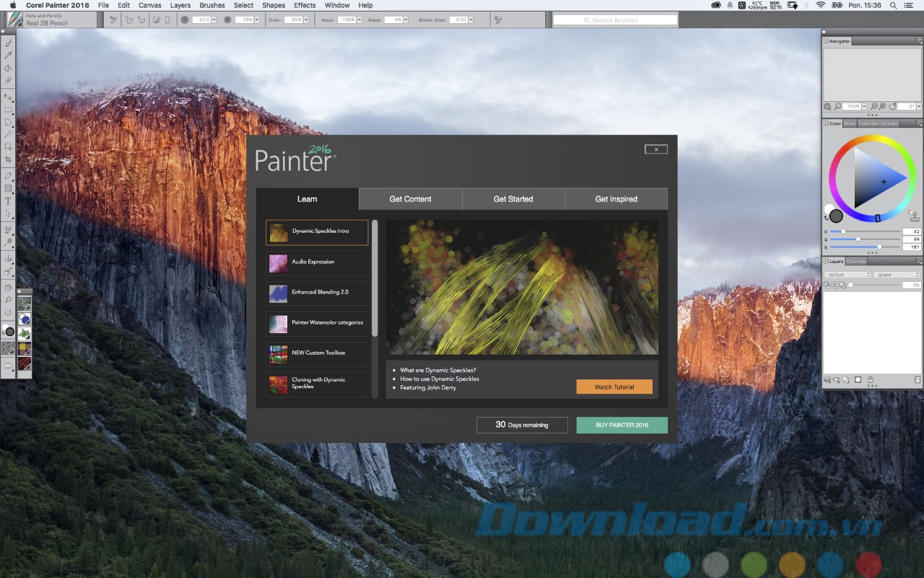Open the Grain percentage dropdown arrow
The image size is (924, 578).
coord(305,20)
